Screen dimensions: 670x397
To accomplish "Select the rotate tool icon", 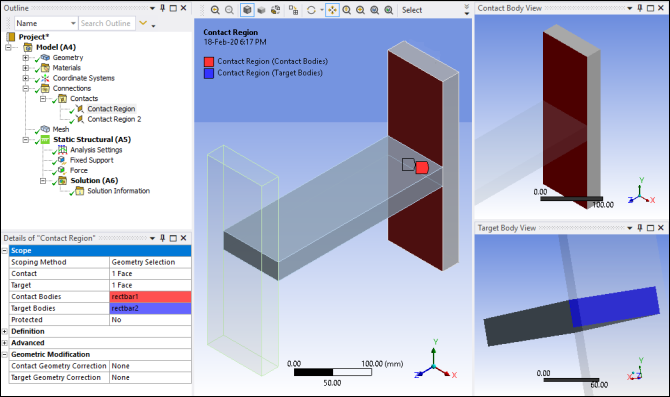I will pyautogui.click(x=311, y=10).
